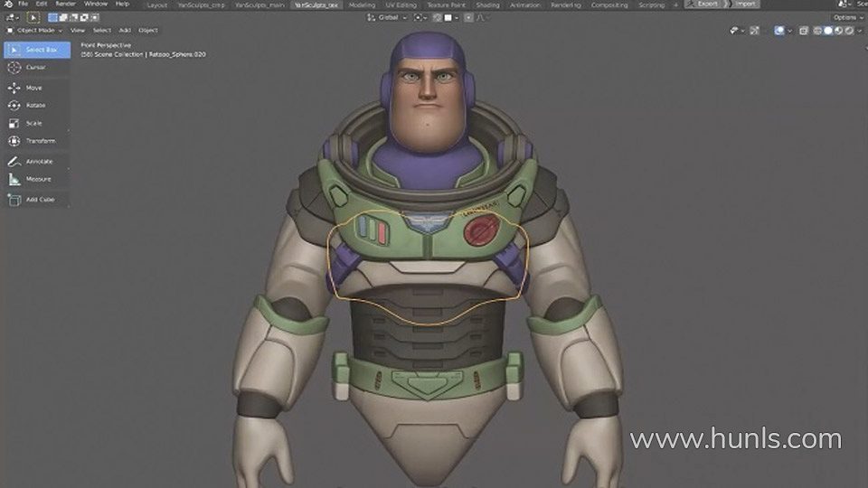
Task: Toggle X-ray view mode
Action: (804, 31)
